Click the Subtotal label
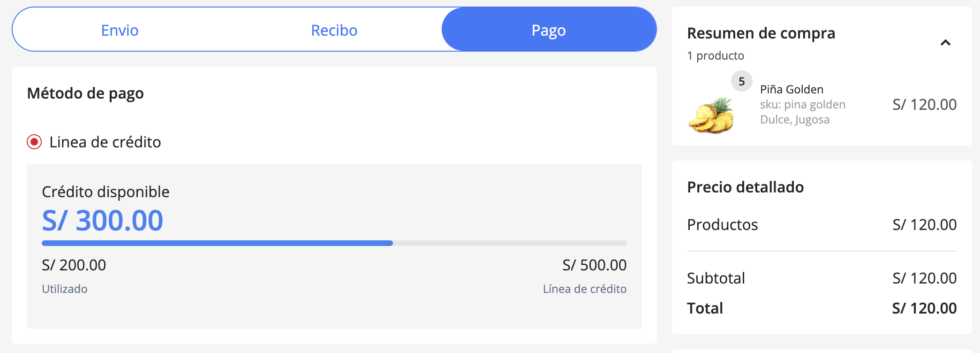This screenshot has width=980, height=353. click(716, 278)
